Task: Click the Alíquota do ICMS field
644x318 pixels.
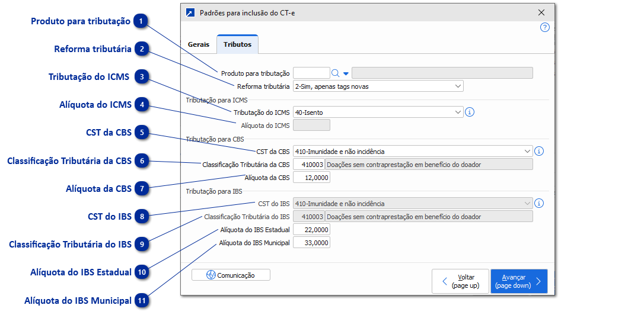Action: pos(311,125)
